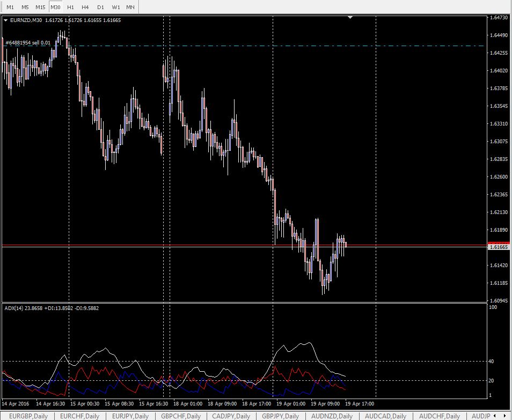Switch to H4 timeframe

(85, 8)
